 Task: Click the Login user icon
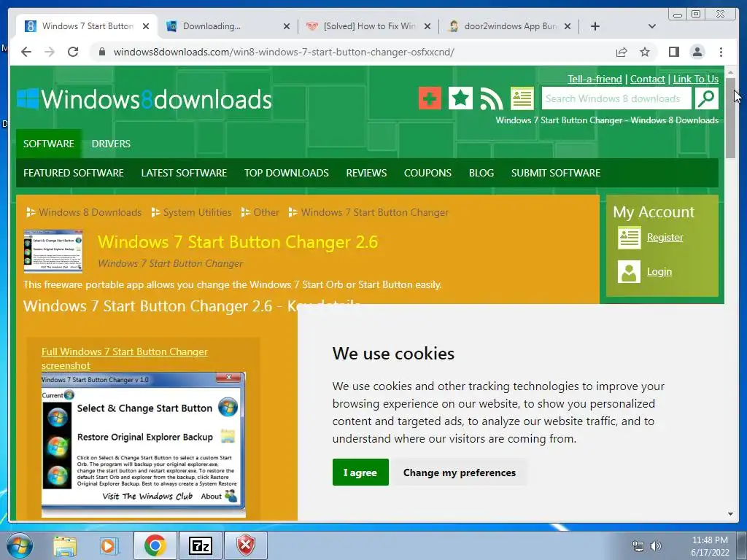pyautogui.click(x=629, y=271)
